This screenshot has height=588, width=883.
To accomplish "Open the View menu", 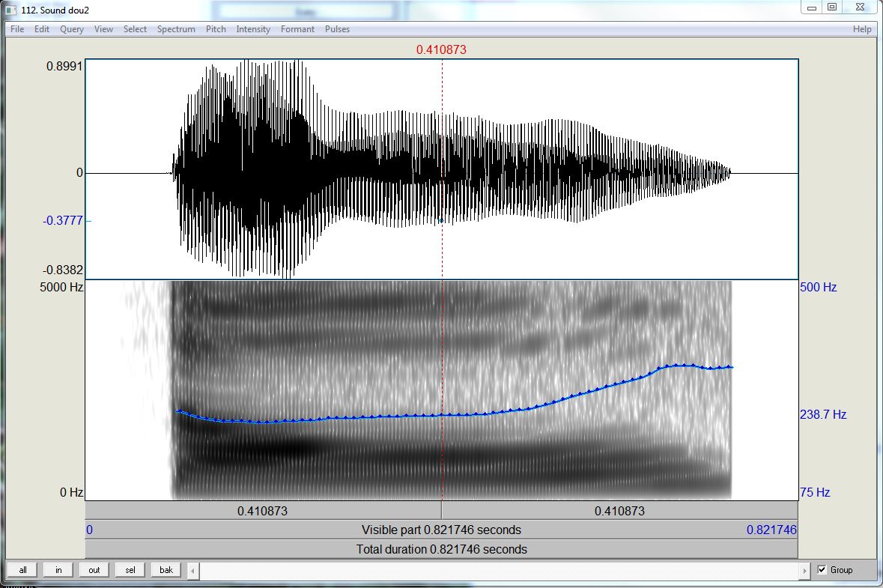I will (x=103, y=29).
